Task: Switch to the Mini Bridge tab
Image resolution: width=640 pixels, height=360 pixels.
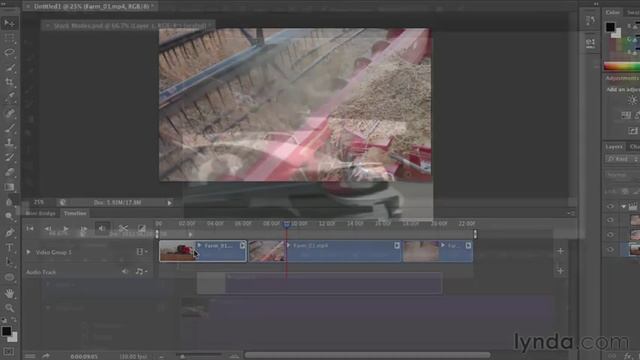Action: pyautogui.click(x=40, y=213)
